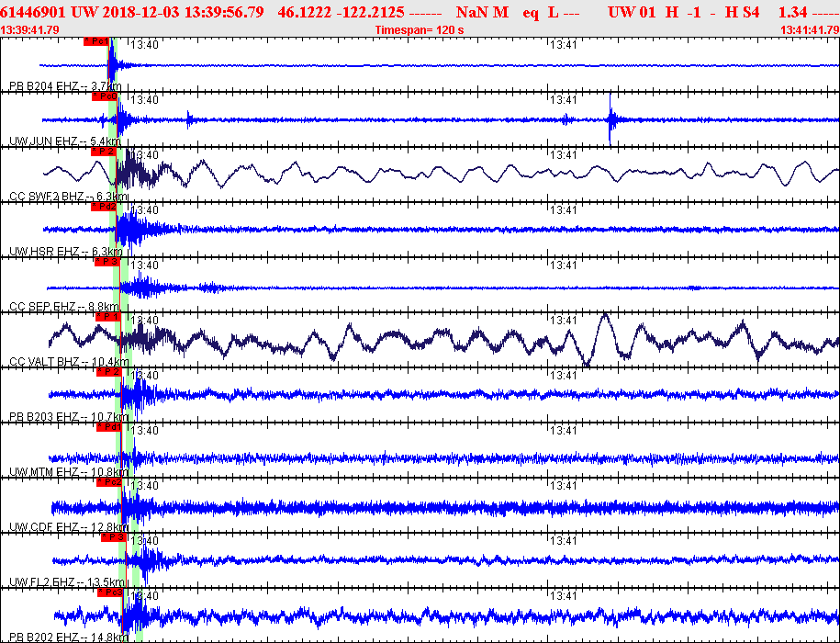This screenshot has width=840, height=643.
Task: Click the 13:40 time tick on B204 trace
Action: [x=145, y=45]
